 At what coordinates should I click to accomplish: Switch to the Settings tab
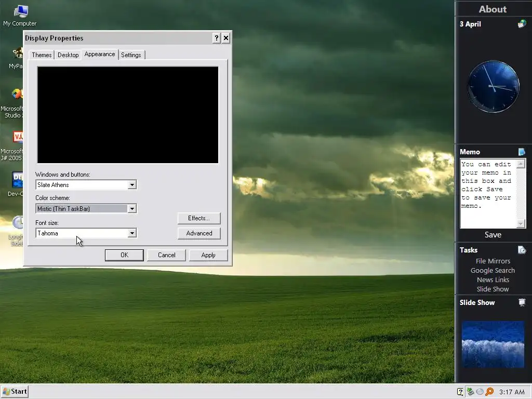tap(131, 55)
